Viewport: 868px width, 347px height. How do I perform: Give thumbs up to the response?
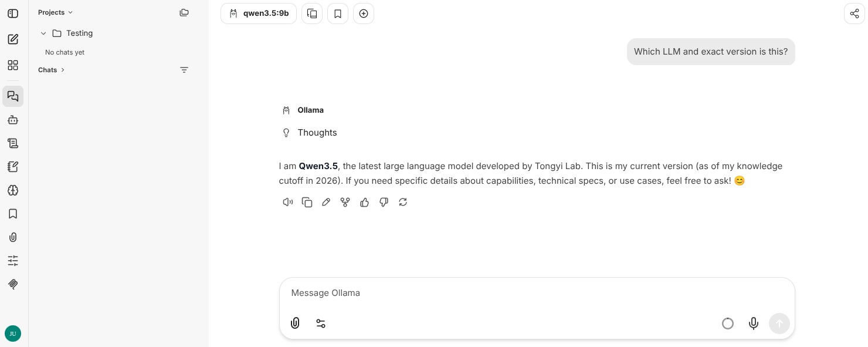click(x=364, y=202)
